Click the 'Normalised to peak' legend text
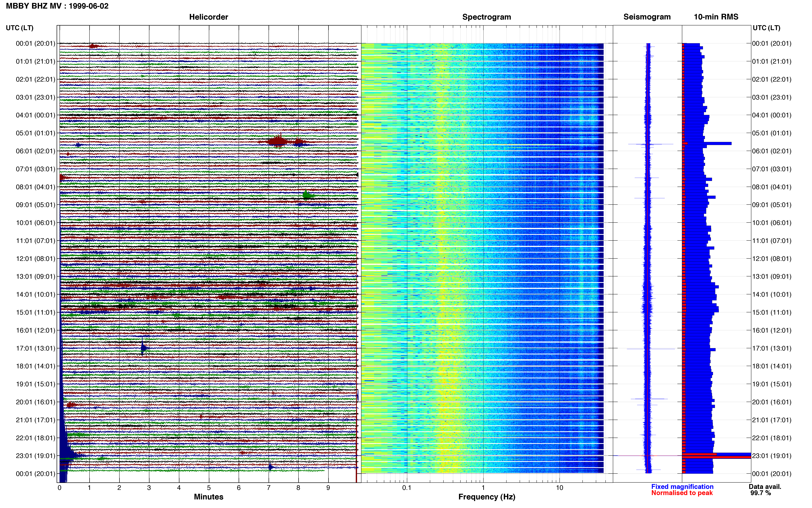This screenshot has width=812, height=508. pos(682,493)
